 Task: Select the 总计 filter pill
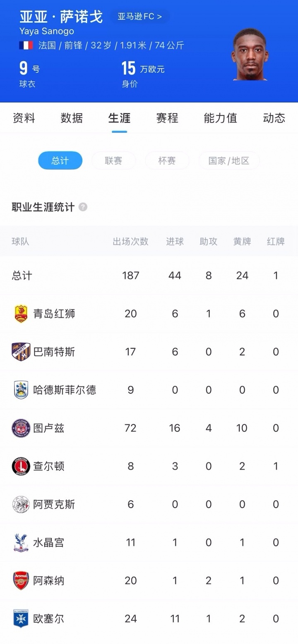tap(60, 160)
